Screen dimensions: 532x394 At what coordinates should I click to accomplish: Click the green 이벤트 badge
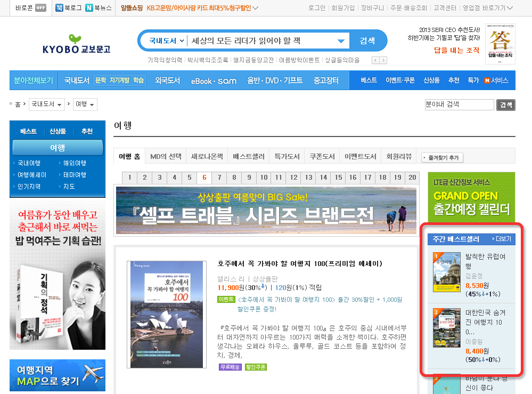tap(226, 299)
